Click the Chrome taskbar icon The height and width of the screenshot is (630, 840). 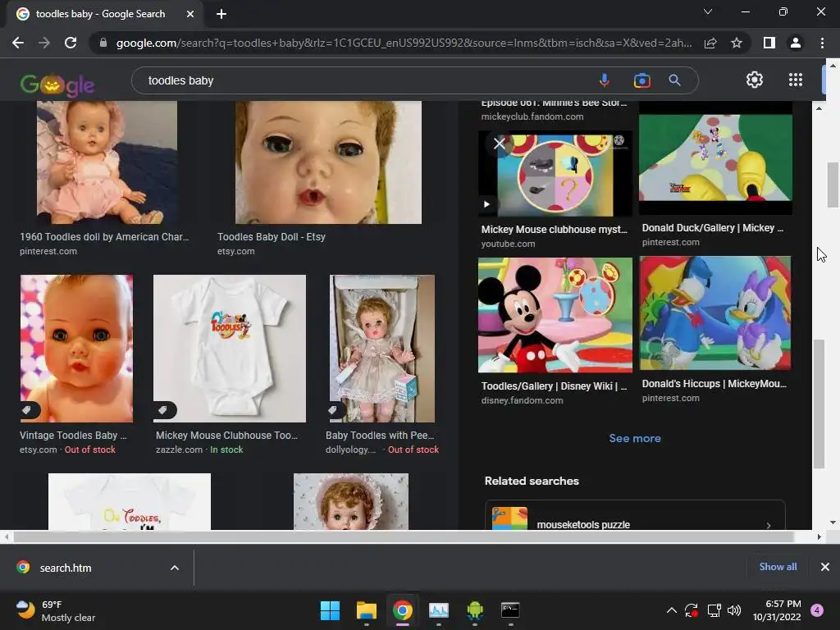(402, 610)
